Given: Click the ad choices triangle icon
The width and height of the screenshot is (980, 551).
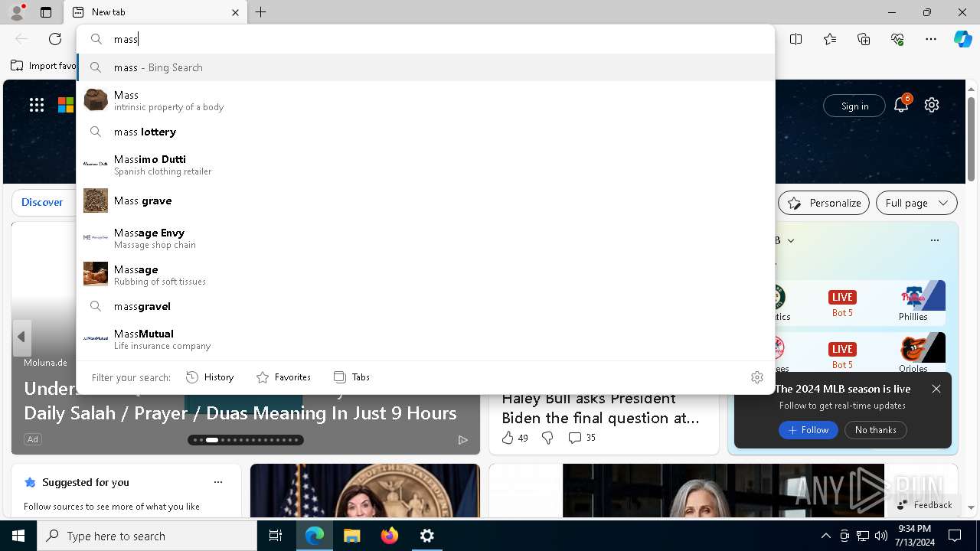Looking at the screenshot, I should 463,439.
